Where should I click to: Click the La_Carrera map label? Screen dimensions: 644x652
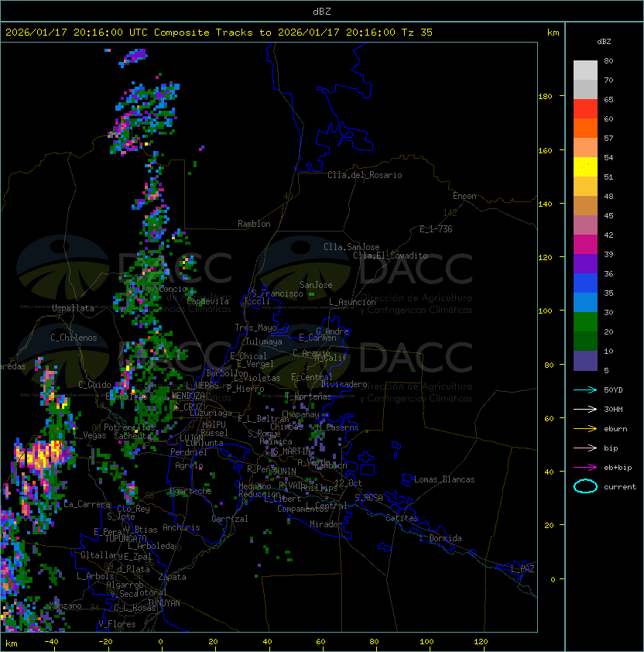click(87, 504)
